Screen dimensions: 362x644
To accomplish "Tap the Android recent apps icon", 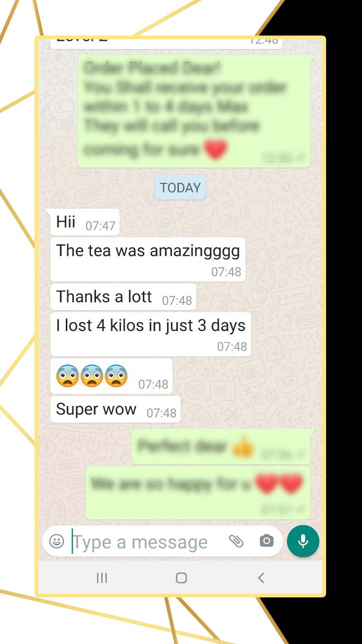I will (102, 578).
